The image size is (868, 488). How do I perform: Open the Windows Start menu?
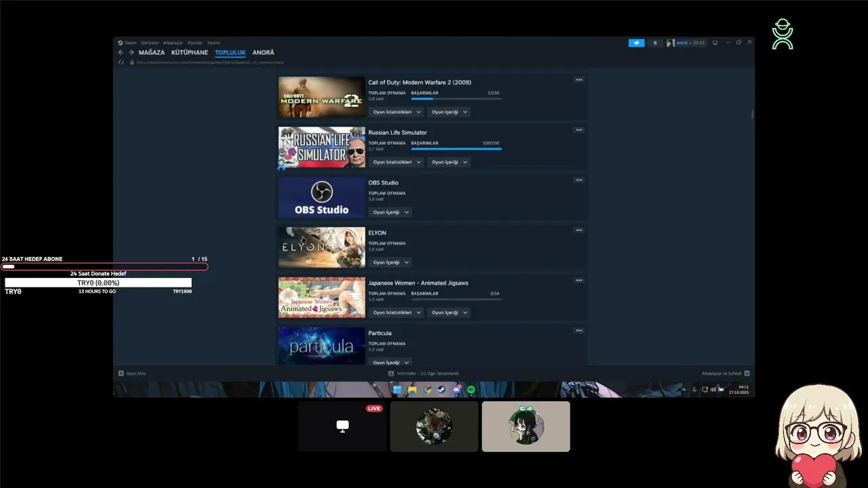click(397, 390)
